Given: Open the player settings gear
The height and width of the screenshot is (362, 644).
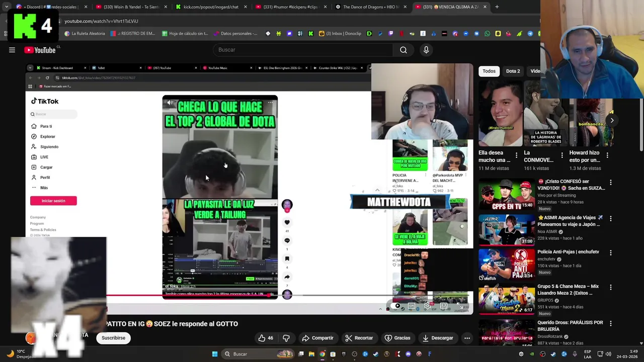Looking at the screenshot, I should pyautogui.click(x=428, y=305).
